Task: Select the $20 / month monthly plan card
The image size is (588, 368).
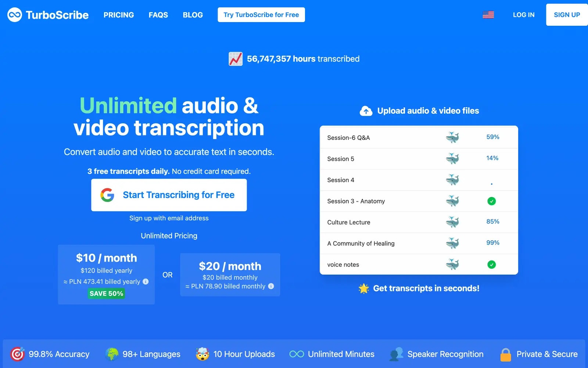Action: (x=230, y=275)
